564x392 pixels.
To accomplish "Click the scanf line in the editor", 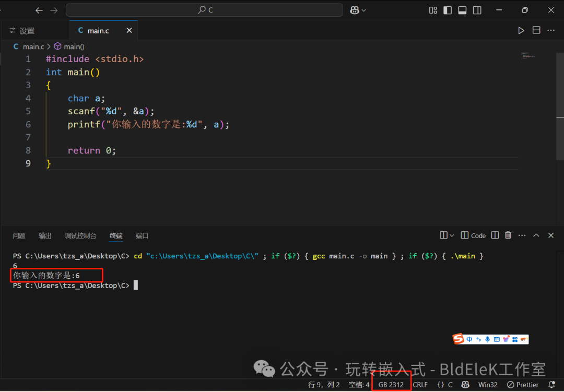I will (111, 112).
